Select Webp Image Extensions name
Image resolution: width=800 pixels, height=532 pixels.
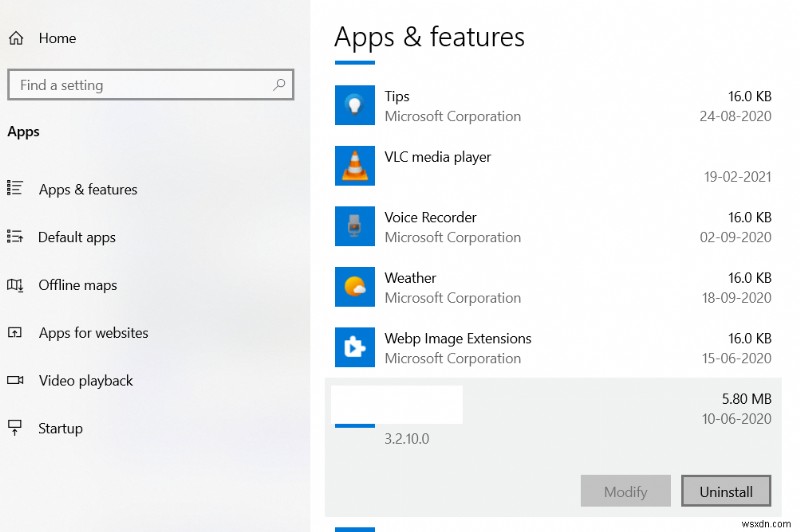[458, 339]
